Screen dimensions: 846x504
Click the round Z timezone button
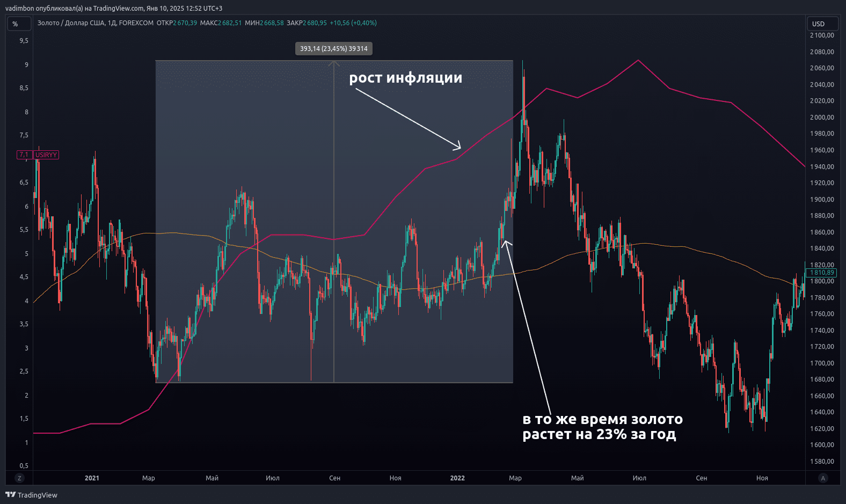coord(20,478)
